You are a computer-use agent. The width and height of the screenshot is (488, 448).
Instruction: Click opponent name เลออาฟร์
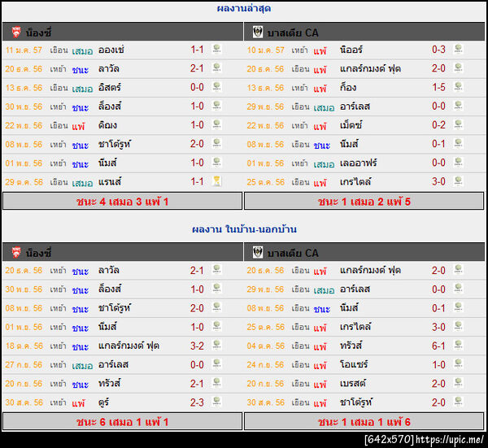358,163
